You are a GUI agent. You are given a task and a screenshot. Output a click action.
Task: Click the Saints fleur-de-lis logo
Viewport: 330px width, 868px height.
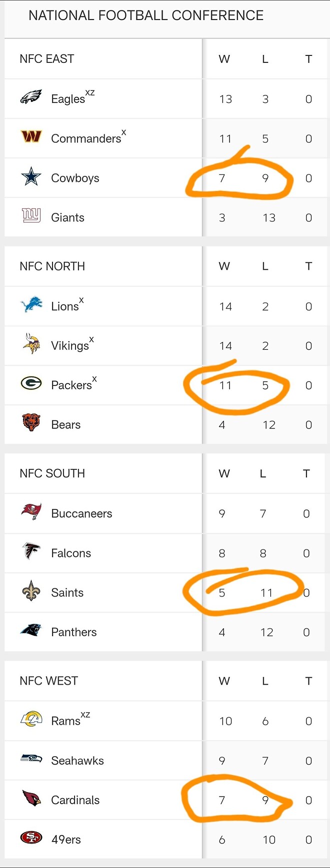pyautogui.click(x=31, y=591)
